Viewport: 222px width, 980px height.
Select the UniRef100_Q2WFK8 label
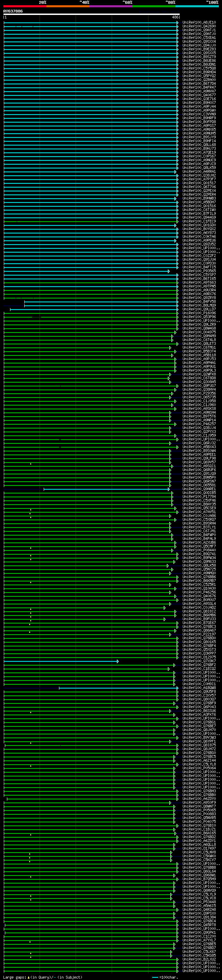(x=199, y=374)
